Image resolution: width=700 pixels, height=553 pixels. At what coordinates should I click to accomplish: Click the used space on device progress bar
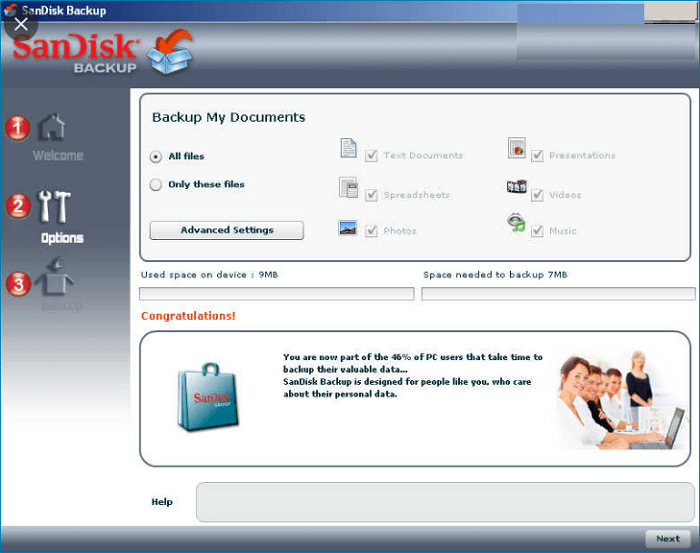276,294
